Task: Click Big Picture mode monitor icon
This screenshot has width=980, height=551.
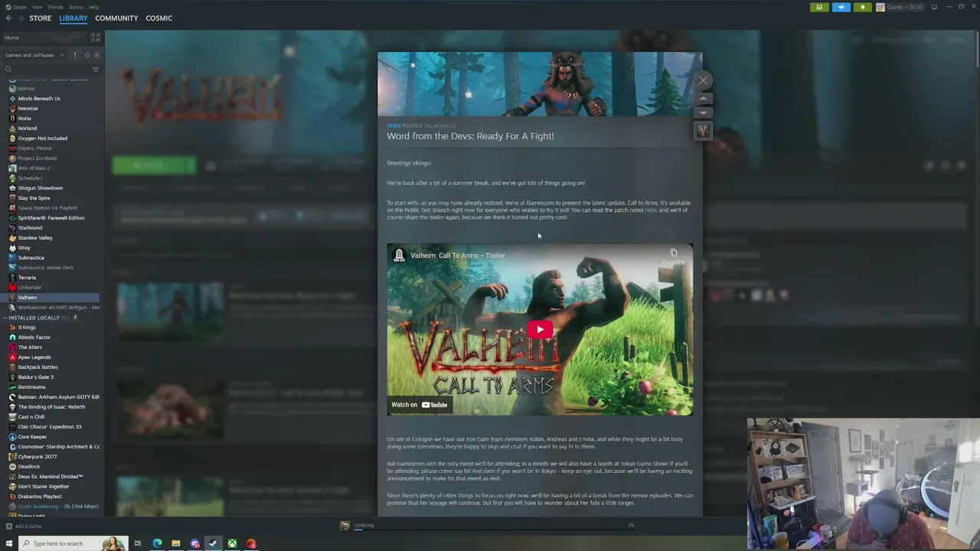Action: tap(934, 7)
